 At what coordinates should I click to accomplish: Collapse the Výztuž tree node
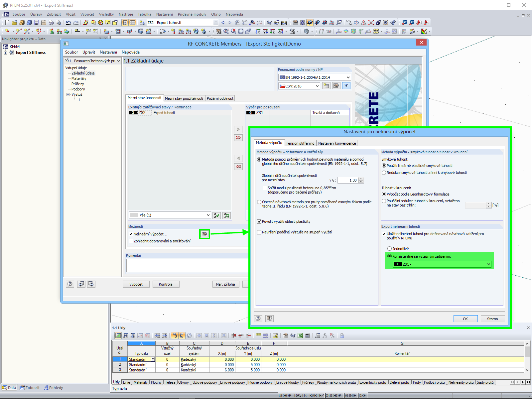68,94
